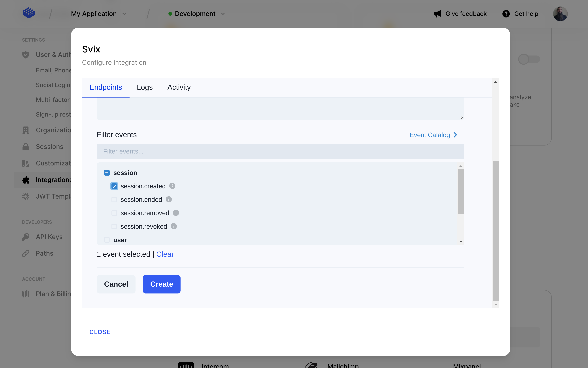Click the Paths link icon
Screen dimensions: 588x368
(x=26, y=253)
